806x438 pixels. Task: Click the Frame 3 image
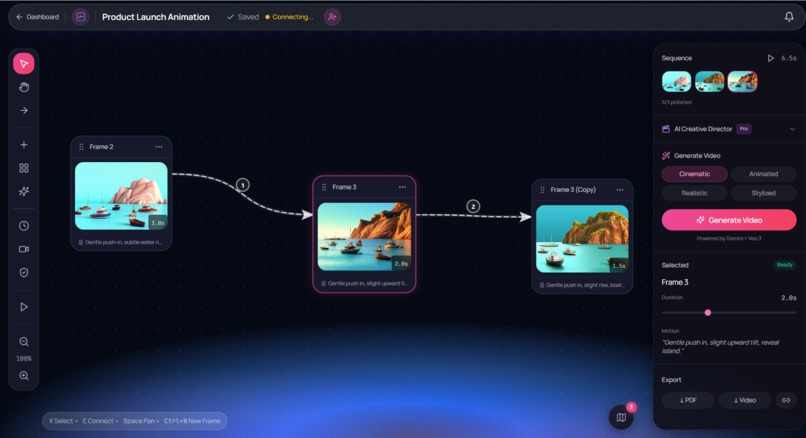[364, 237]
